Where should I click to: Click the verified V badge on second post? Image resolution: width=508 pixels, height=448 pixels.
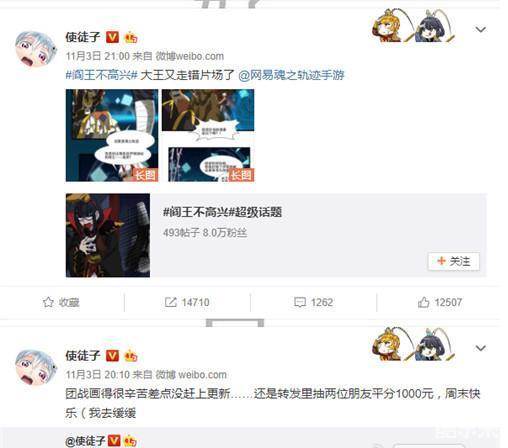pyautogui.click(x=112, y=356)
